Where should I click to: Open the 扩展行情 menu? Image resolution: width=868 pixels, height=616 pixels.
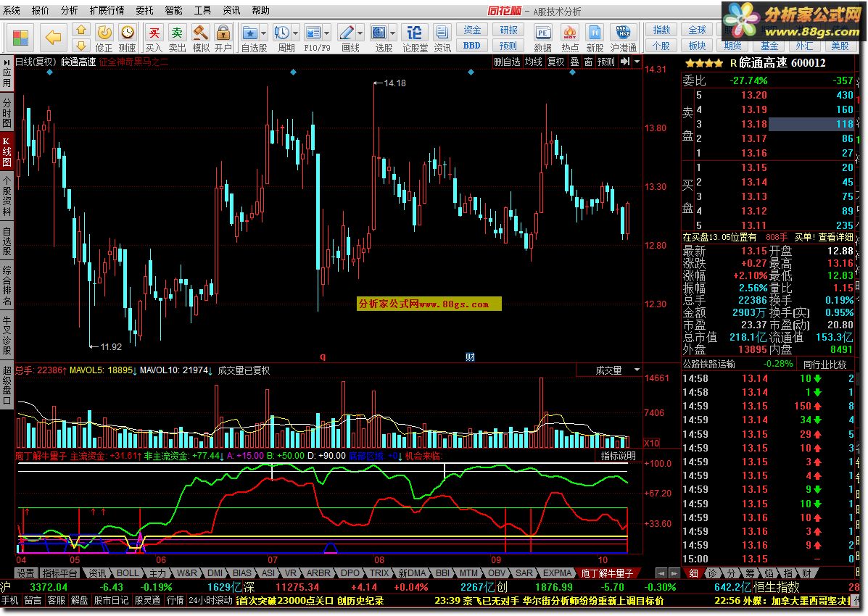[x=107, y=10]
